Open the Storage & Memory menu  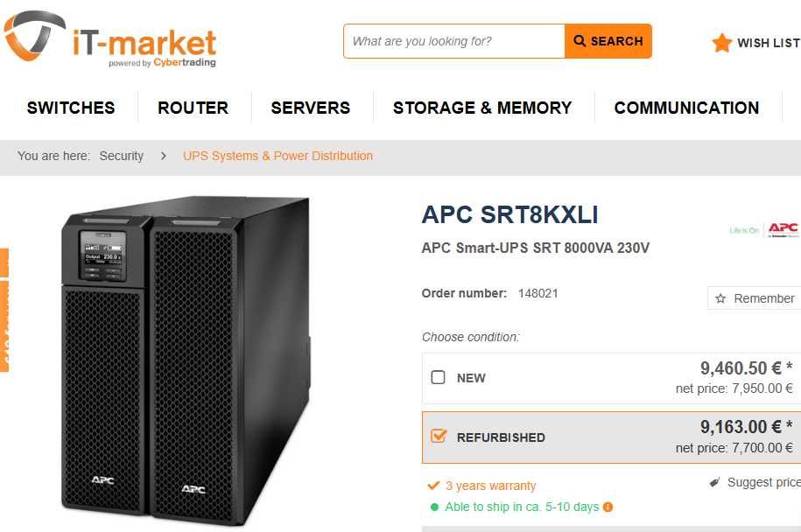click(482, 108)
